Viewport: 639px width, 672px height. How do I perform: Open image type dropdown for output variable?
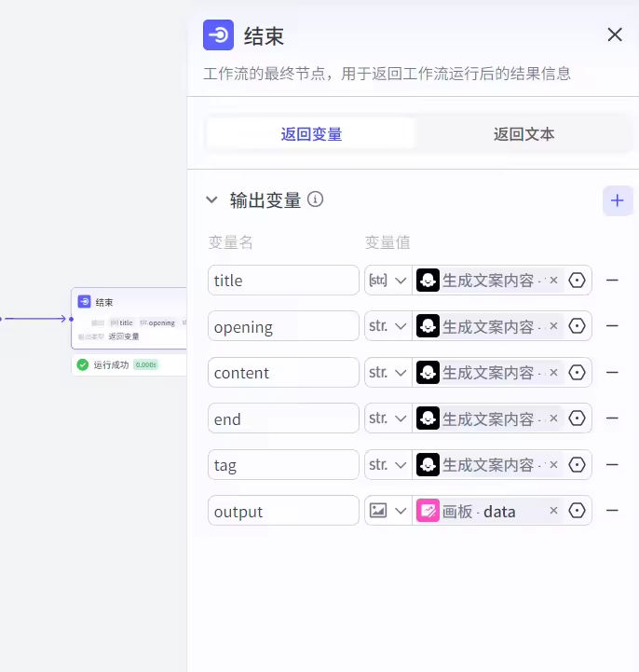[388, 511]
